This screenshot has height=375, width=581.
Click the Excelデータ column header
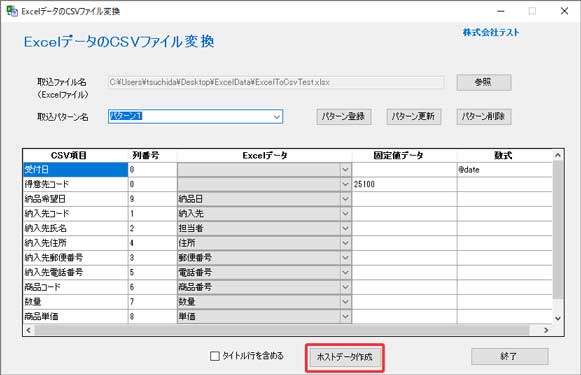coord(265,156)
